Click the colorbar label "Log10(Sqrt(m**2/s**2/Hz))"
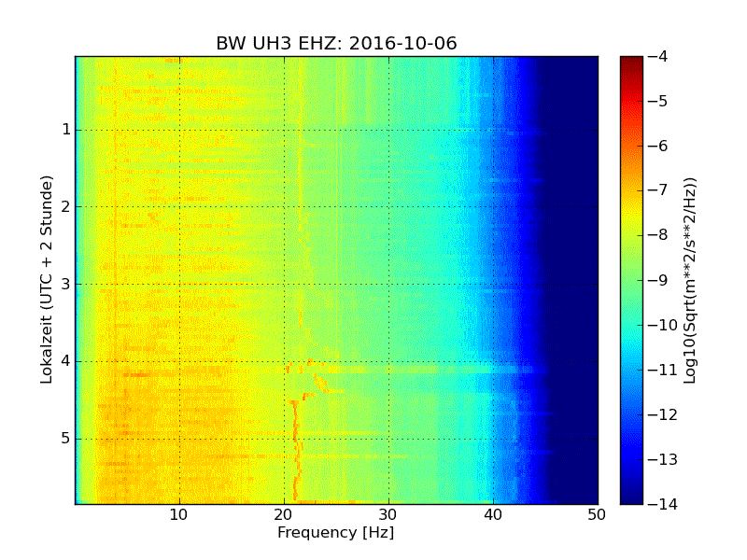This screenshot has width=747, height=560. click(x=690, y=280)
